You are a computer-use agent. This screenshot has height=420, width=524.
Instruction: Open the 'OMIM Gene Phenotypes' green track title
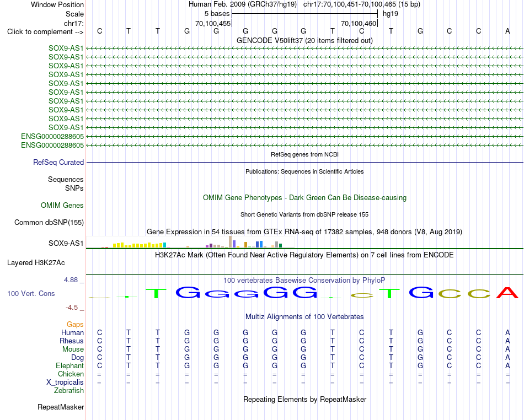tap(304, 198)
